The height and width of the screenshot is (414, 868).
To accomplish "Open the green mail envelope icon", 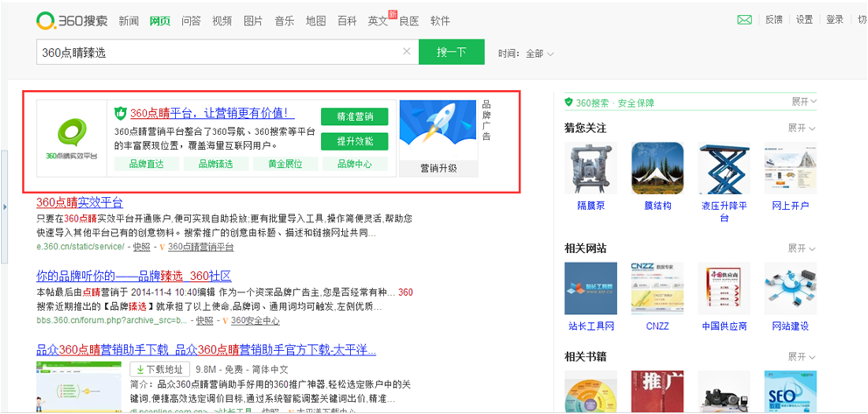I will click(745, 20).
